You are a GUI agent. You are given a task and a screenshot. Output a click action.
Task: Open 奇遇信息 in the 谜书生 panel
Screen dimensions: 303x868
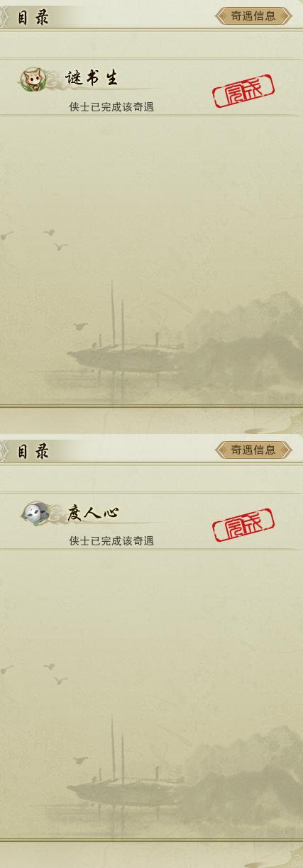(253, 16)
